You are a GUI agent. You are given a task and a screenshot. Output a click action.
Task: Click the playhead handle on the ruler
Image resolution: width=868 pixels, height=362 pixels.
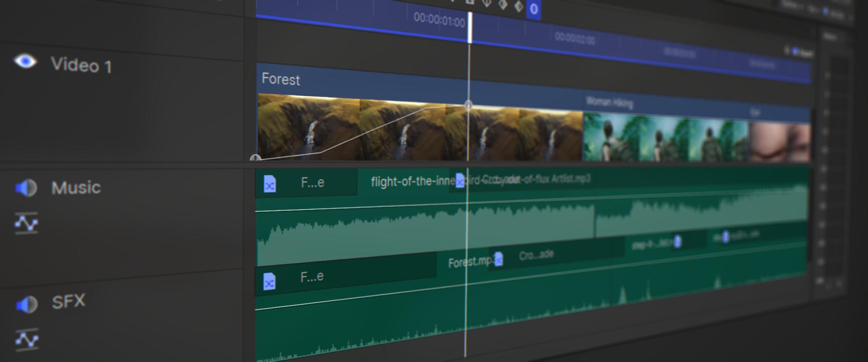pyautogui.click(x=470, y=27)
